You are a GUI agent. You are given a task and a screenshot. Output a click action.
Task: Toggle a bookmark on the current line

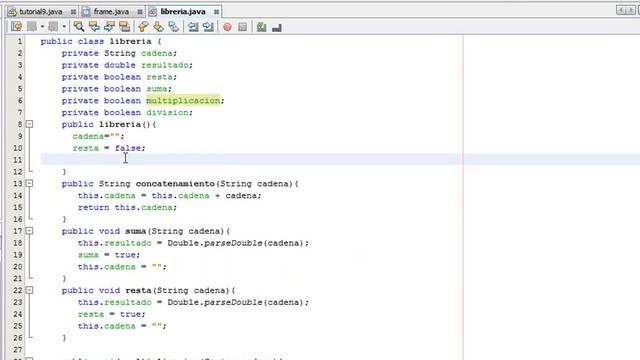(x=173, y=27)
